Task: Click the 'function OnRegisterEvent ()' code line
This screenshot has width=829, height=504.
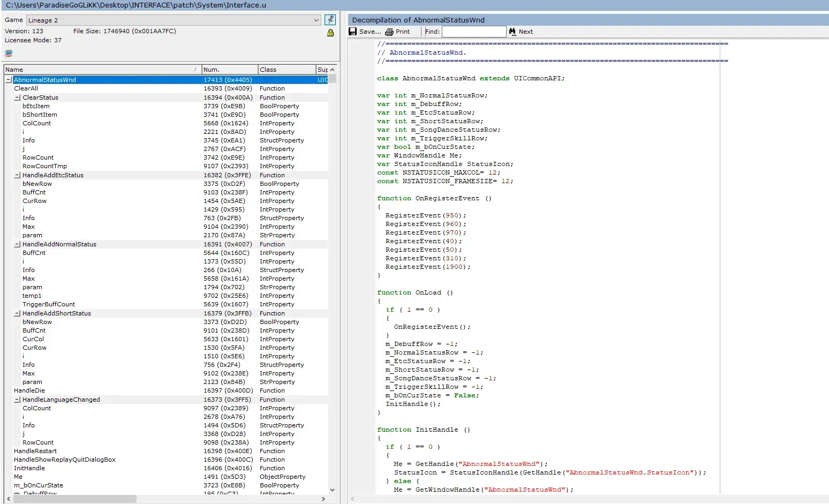Action: (x=434, y=198)
